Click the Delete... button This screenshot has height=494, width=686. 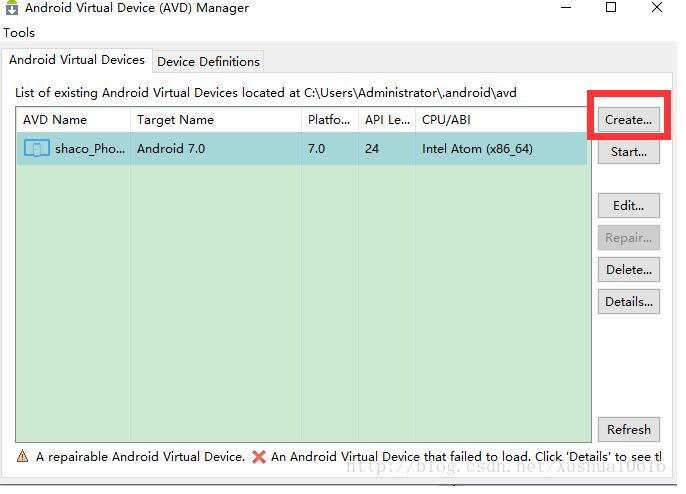(x=629, y=270)
